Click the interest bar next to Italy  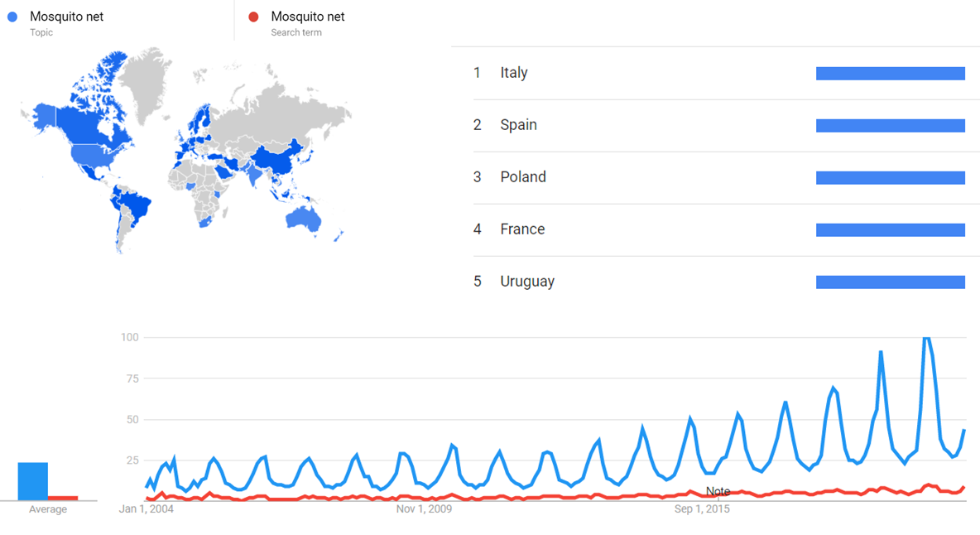point(890,74)
